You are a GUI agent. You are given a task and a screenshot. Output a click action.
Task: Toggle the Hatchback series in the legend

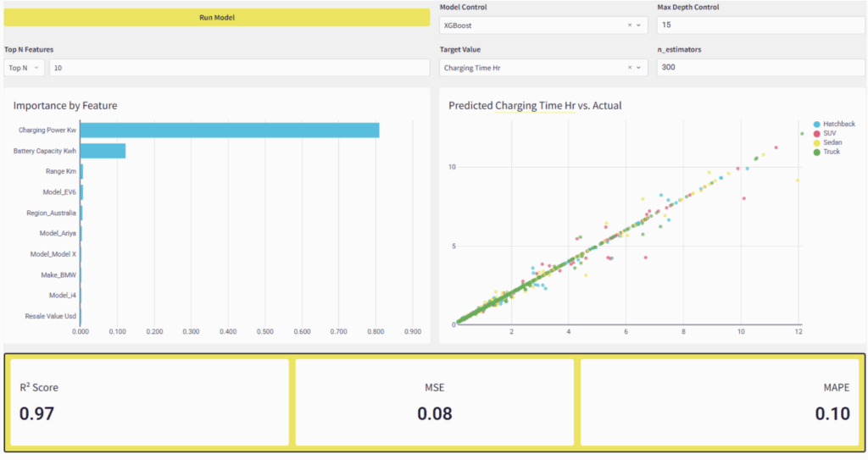coord(837,125)
